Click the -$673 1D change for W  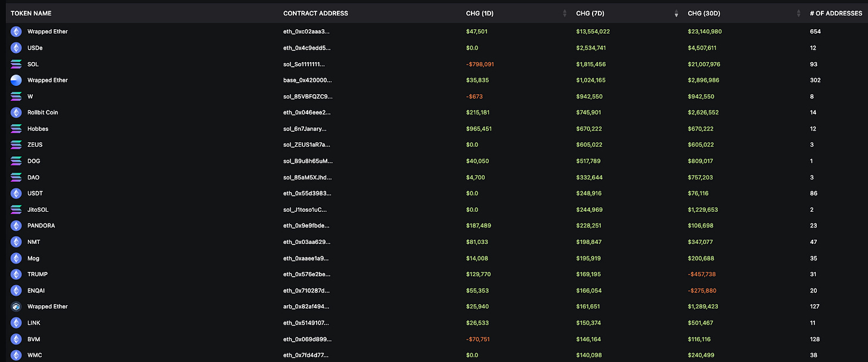474,96
